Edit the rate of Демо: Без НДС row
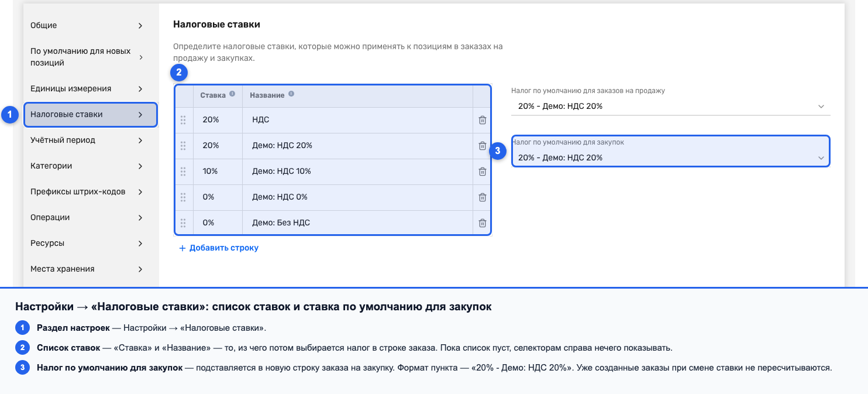The image size is (868, 394). [218, 223]
